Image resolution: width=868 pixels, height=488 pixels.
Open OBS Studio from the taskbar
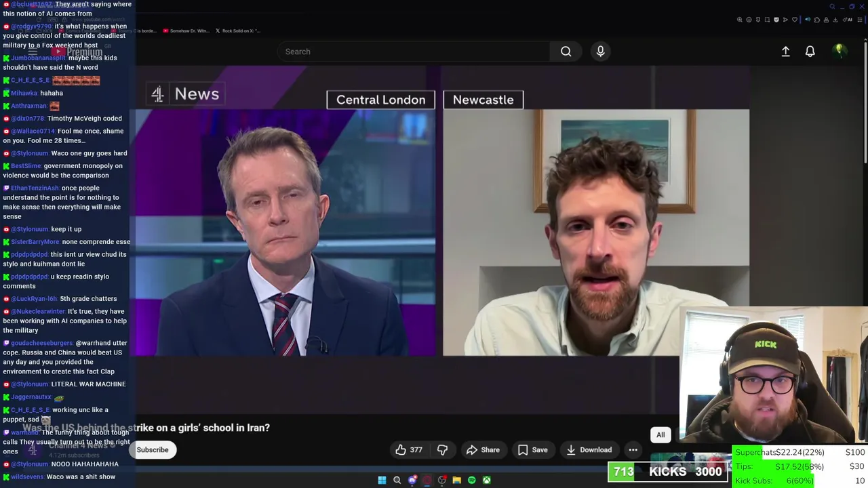[442, 480]
